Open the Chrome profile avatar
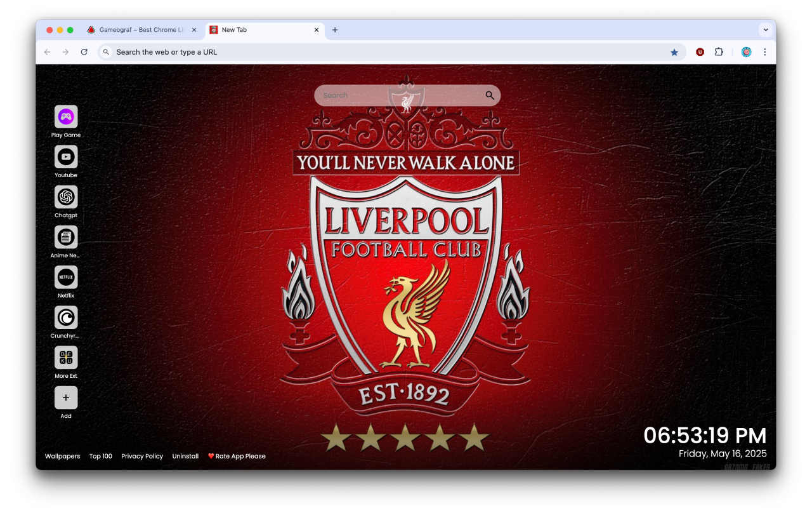The image size is (812, 508). [x=746, y=52]
